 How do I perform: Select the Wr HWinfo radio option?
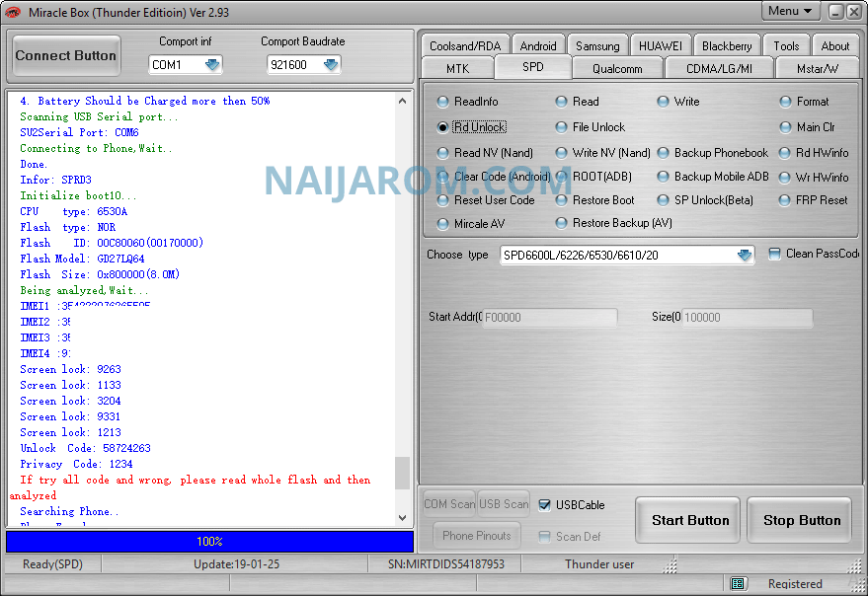[x=814, y=178]
